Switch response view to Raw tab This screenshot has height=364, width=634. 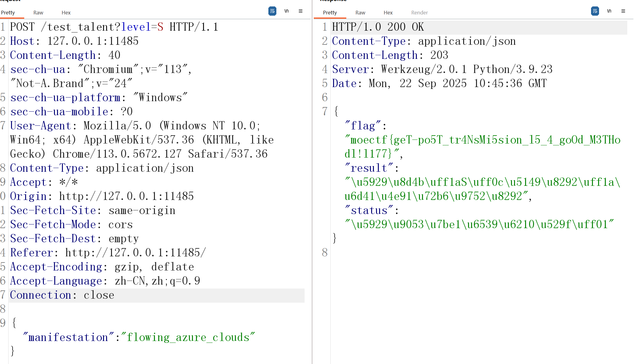pyautogui.click(x=360, y=13)
